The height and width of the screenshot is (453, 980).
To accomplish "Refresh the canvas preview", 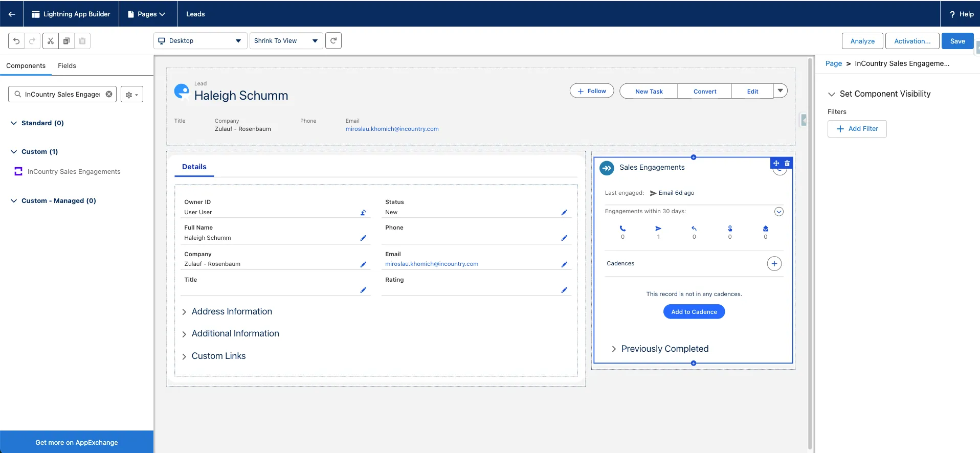I will click(333, 40).
